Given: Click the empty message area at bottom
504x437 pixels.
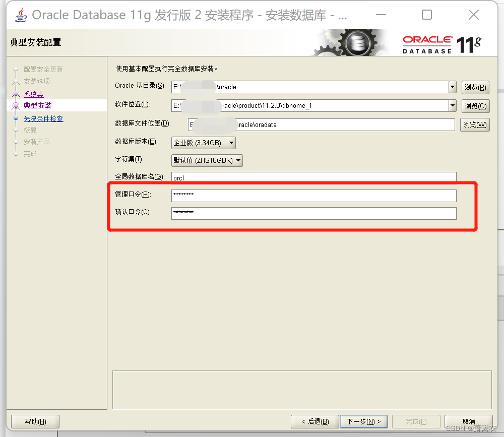Looking at the screenshot, I should [x=302, y=390].
